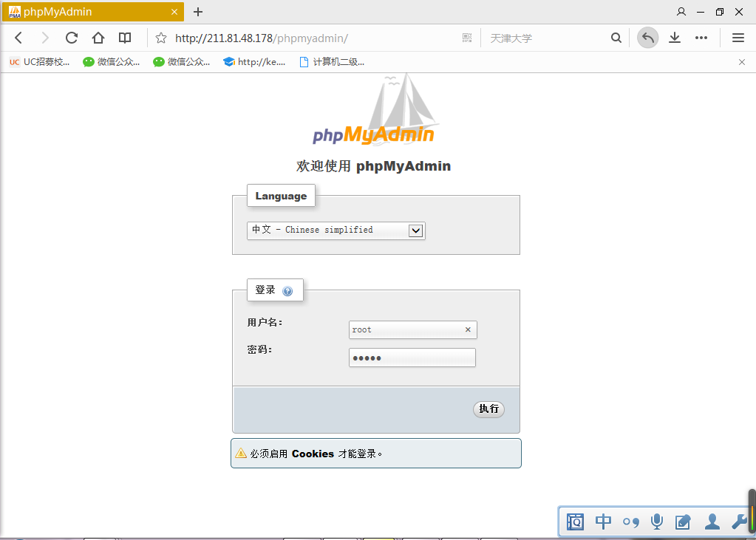Screen dimensions: 756x540
Task: Open the hamburger main menu
Action: click(738, 38)
